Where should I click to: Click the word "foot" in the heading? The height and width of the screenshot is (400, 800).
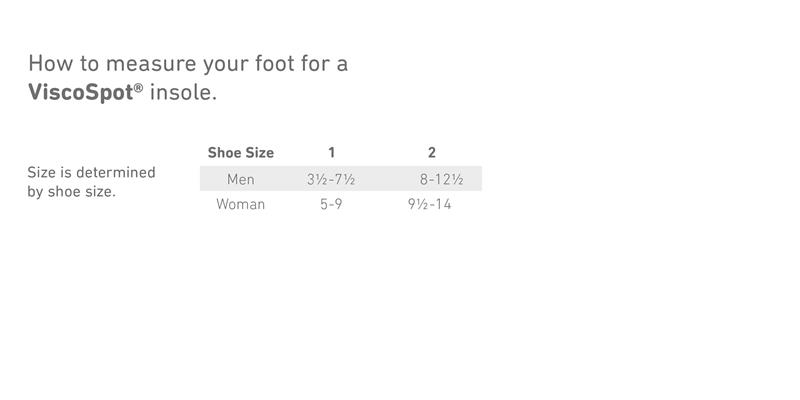click(275, 63)
